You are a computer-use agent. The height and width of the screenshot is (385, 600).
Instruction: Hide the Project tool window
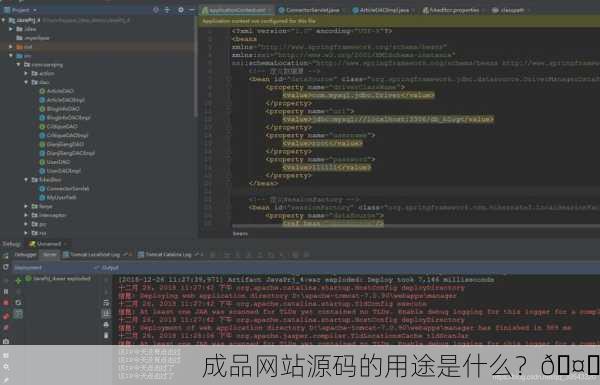pyautogui.click(x=192, y=10)
